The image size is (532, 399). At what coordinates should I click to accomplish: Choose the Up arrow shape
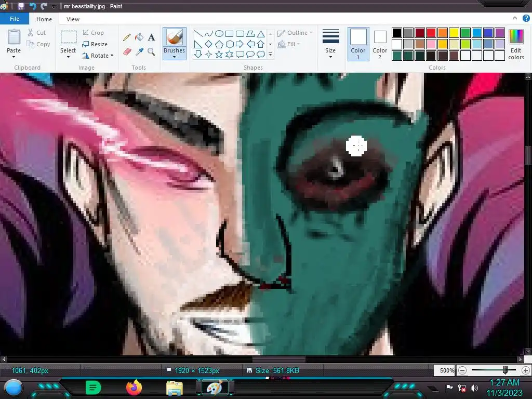click(x=261, y=44)
